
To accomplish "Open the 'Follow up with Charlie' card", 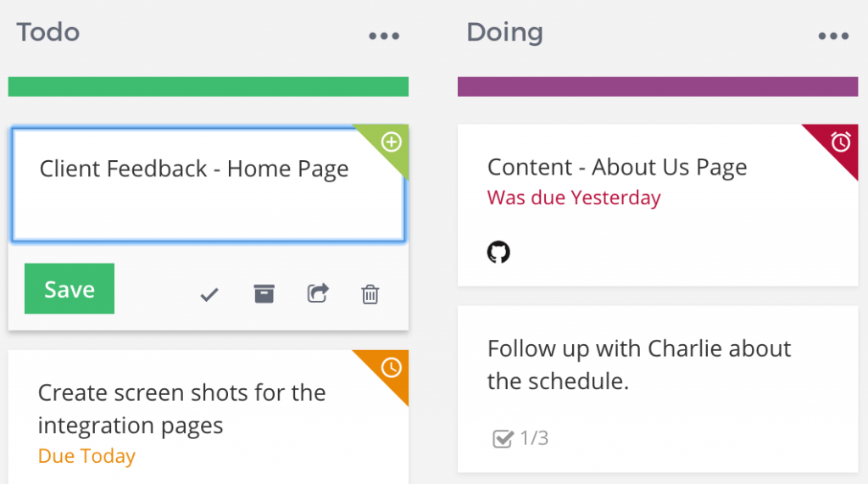I will 658,389.
